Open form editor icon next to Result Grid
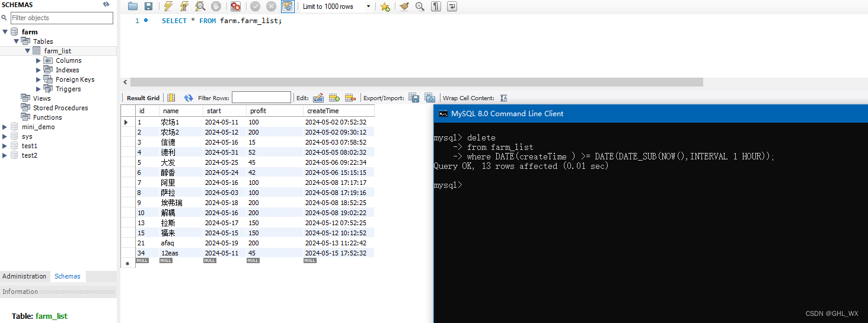Image resolution: width=868 pixels, height=323 pixels. coord(171,98)
